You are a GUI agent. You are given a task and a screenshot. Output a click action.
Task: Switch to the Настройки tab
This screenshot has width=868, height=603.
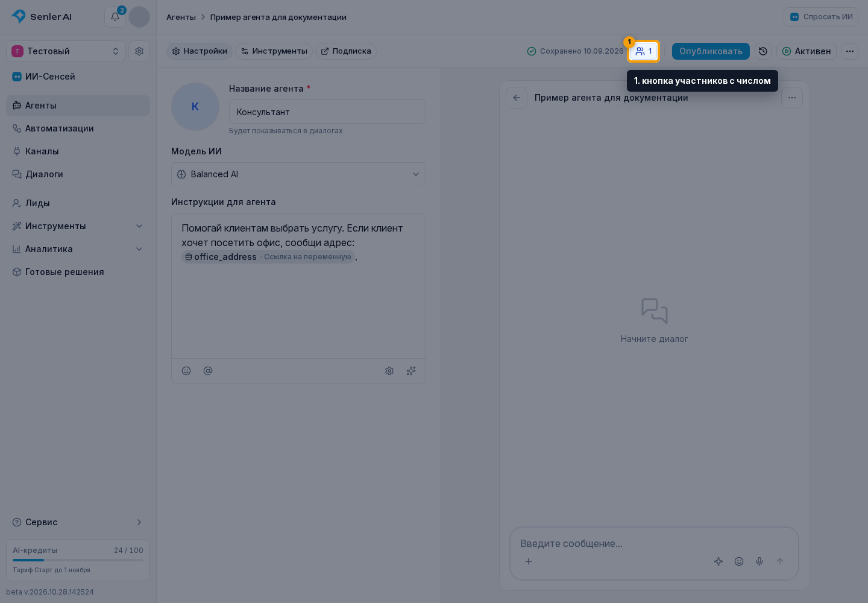click(200, 51)
